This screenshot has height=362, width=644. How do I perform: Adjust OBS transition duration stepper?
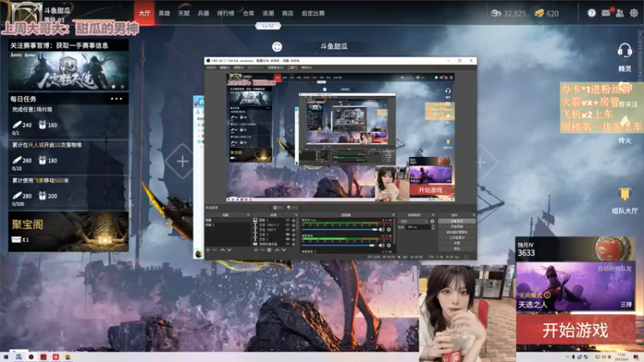click(x=433, y=227)
